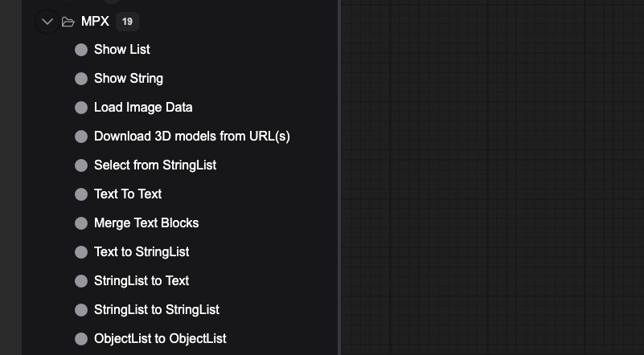Pick Select from StringList node
644x355 pixels.
tap(155, 165)
